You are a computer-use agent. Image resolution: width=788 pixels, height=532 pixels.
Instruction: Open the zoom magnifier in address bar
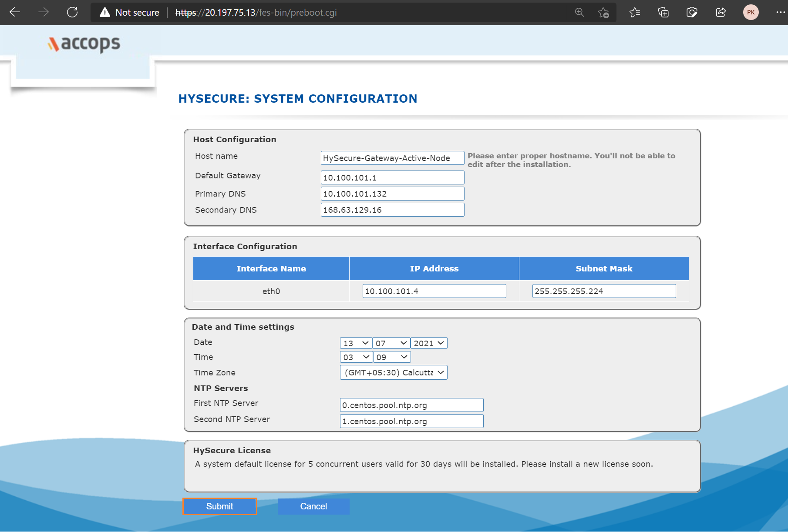coord(579,12)
